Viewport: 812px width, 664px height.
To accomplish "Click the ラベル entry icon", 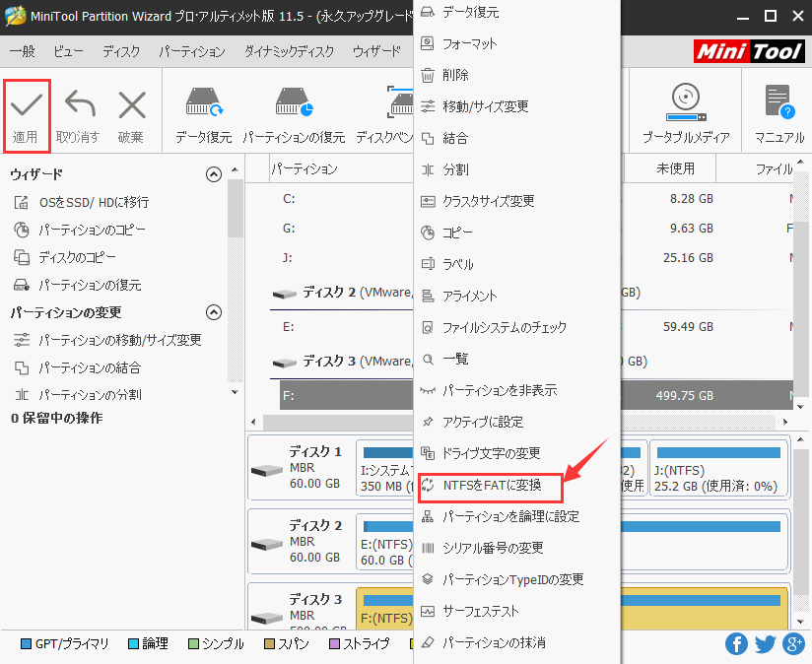I will (428, 264).
